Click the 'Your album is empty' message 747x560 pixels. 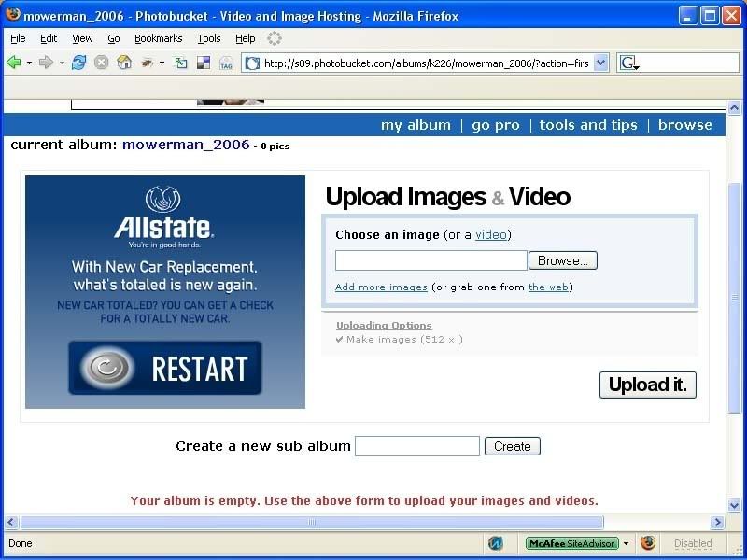point(364,501)
